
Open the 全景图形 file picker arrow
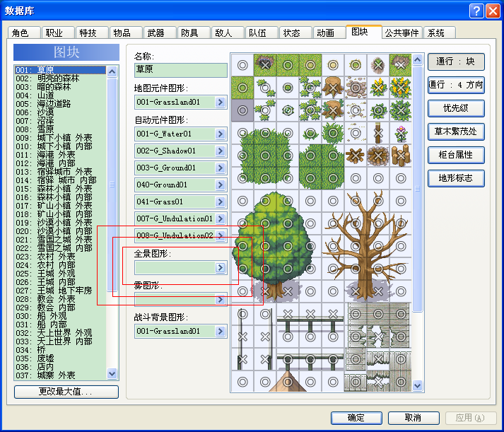(221, 268)
